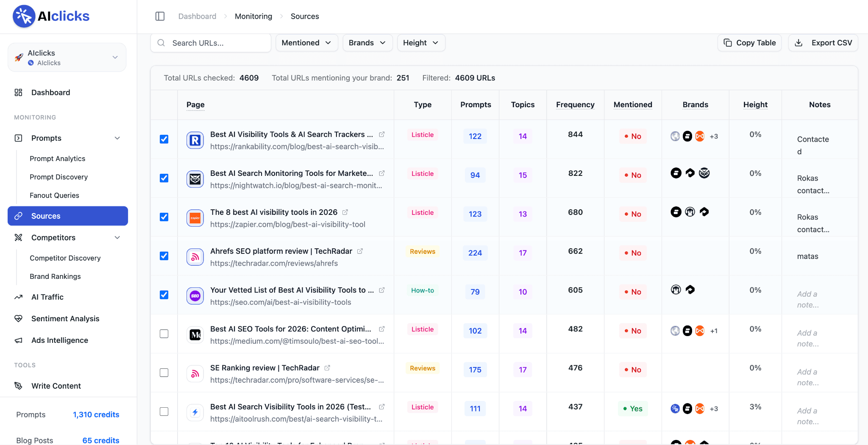Image resolution: width=868 pixels, height=445 pixels.
Task: Click the Export CSV button
Action: tap(823, 43)
